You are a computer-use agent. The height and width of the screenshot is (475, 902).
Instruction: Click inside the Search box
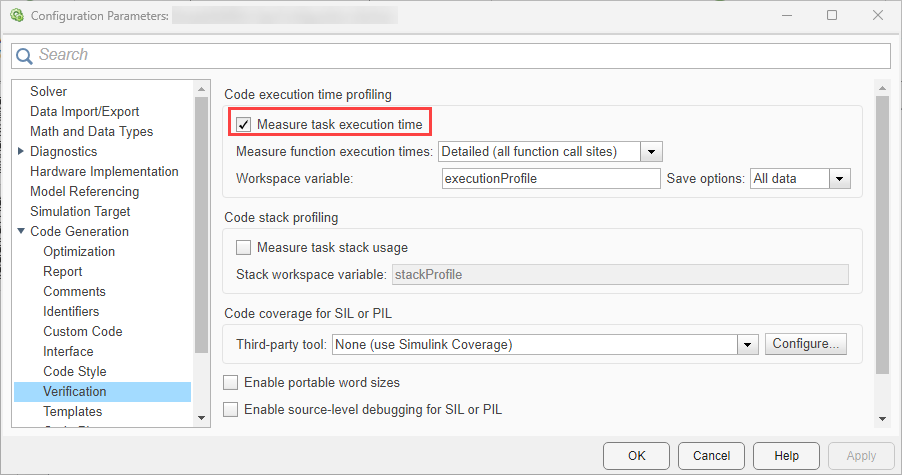tap(460, 55)
